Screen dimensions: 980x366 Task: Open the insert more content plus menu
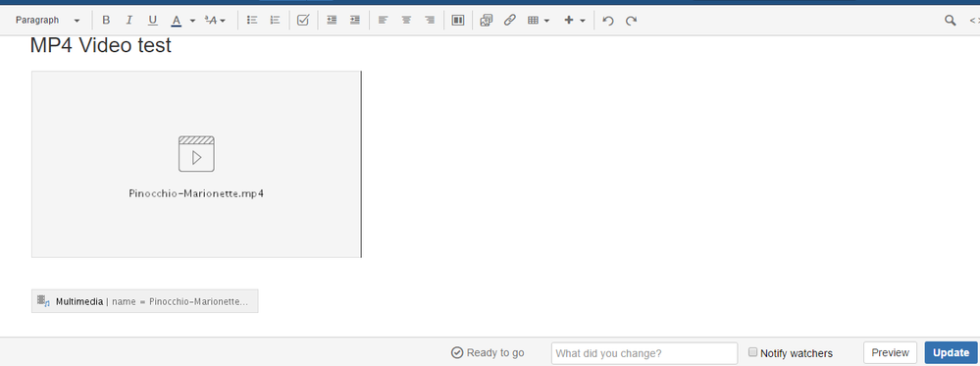[575, 20]
